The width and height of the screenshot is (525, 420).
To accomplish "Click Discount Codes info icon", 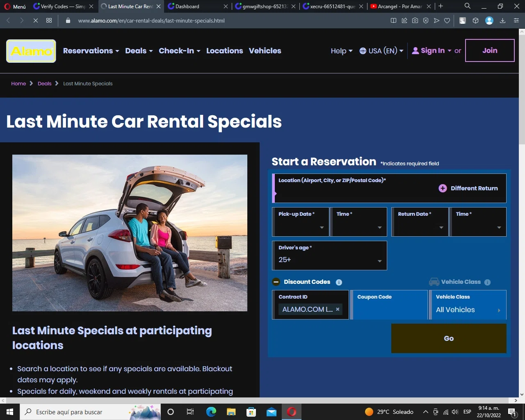I will [x=339, y=282].
